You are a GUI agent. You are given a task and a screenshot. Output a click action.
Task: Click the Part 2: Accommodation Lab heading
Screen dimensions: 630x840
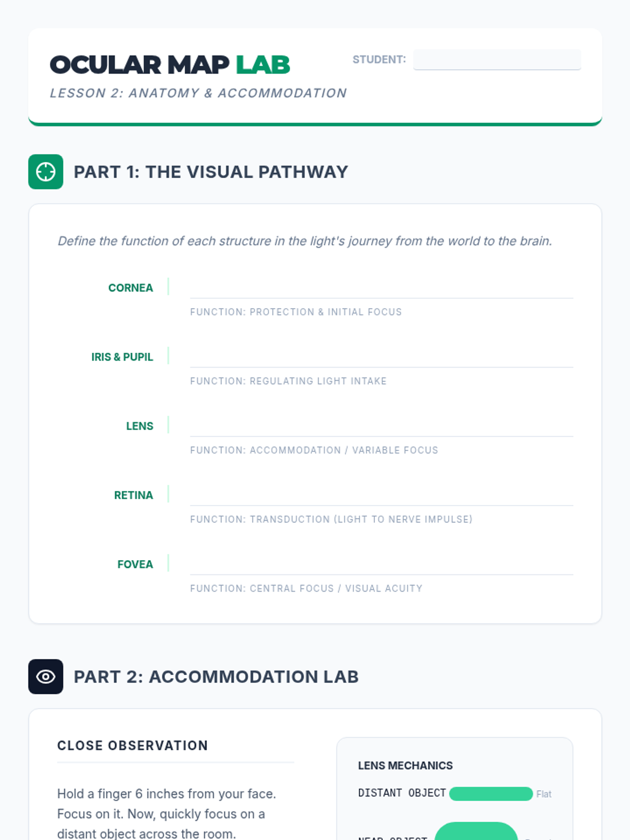pos(216,677)
